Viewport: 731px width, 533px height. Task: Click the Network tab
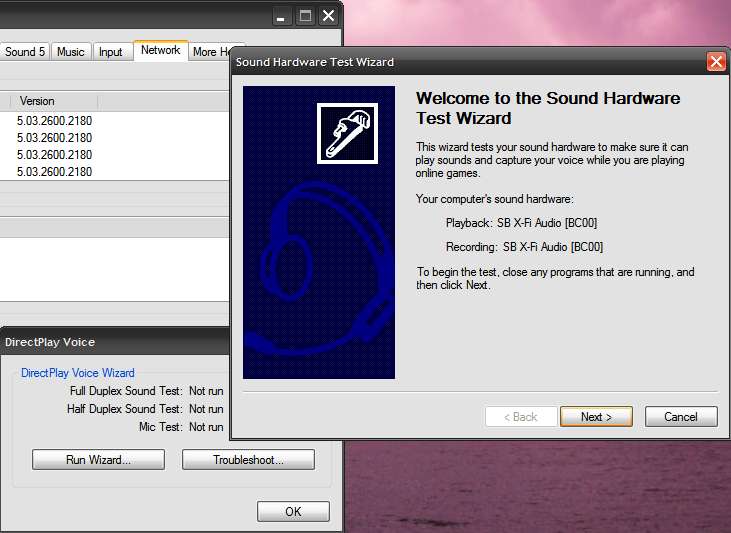(x=160, y=50)
